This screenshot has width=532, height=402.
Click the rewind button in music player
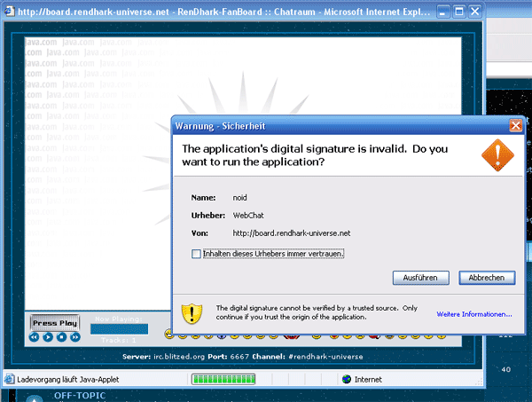(35, 337)
